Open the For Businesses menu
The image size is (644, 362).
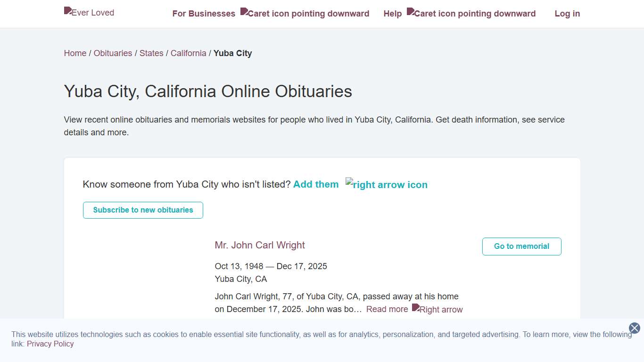[204, 14]
